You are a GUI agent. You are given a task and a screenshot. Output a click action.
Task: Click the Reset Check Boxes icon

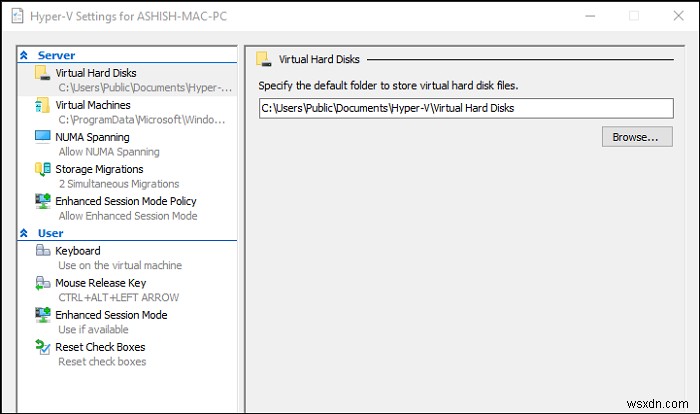click(42, 347)
